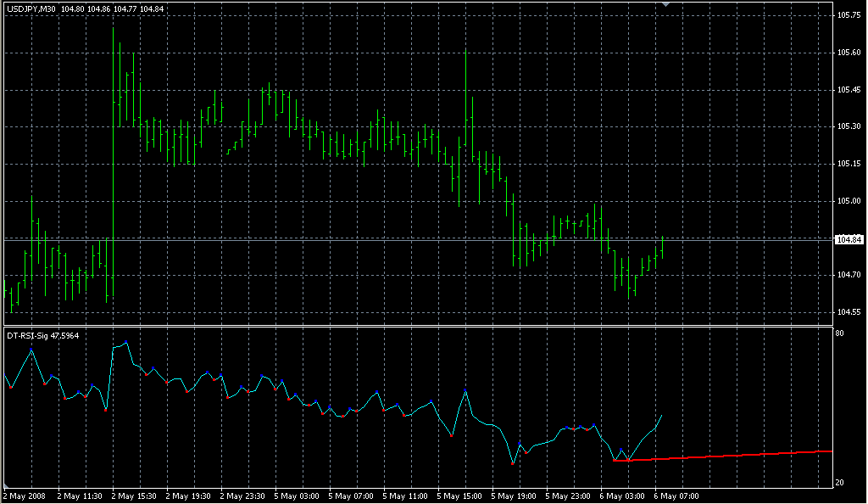Click the 105.00 price scale label
868x504 pixels.
click(849, 201)
